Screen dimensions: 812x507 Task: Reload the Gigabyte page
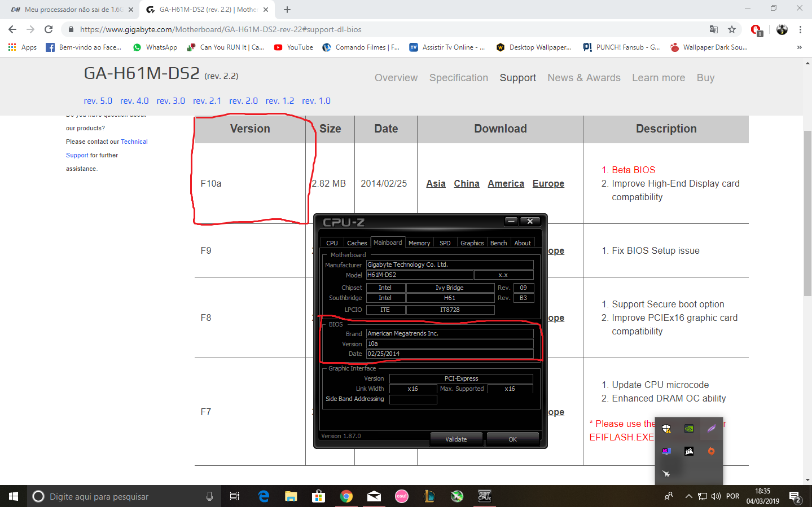[49, 29]
